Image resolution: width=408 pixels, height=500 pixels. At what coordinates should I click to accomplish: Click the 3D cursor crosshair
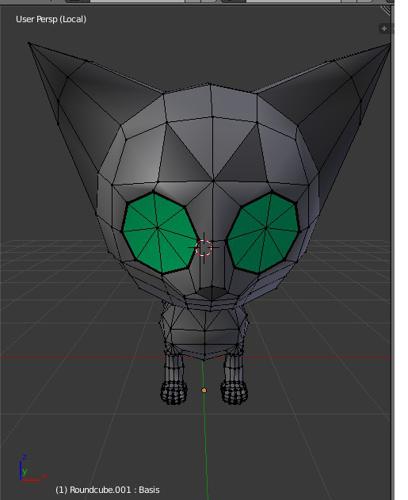pos(204,248)
